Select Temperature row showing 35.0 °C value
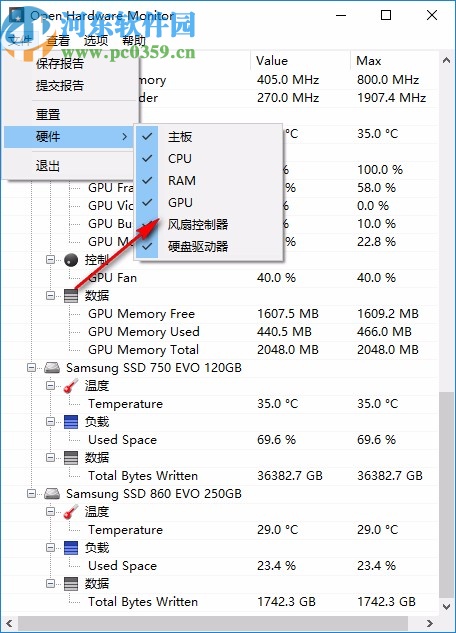 click(220, 404)
